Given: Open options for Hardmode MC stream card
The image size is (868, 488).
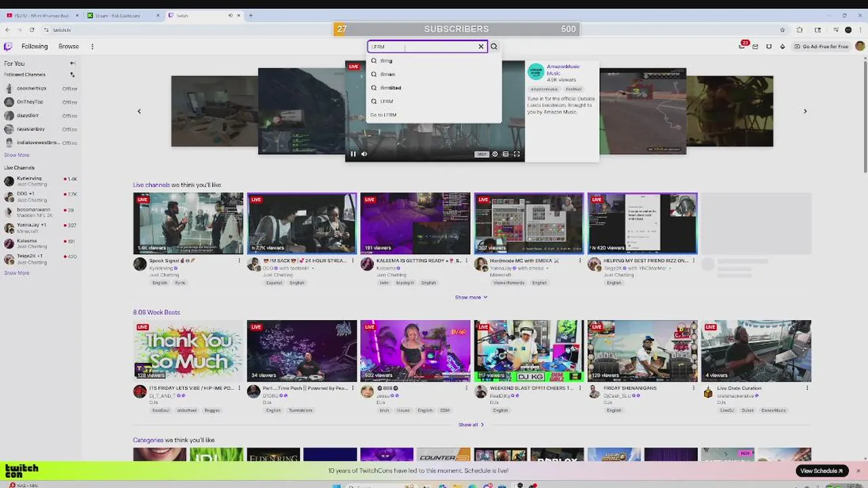Looking at the screenshot, I should (580, 260).
